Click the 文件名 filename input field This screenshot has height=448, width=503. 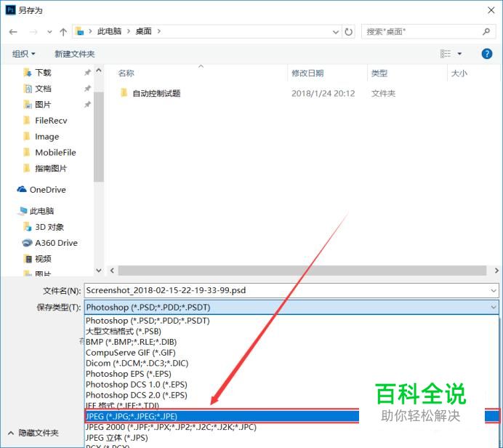pos(291,290)
